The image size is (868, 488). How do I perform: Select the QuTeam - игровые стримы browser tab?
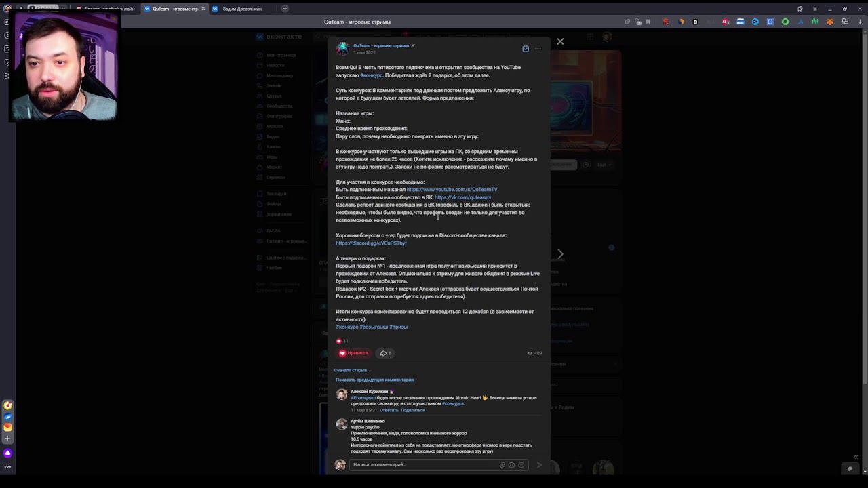[x=174, y=9]
